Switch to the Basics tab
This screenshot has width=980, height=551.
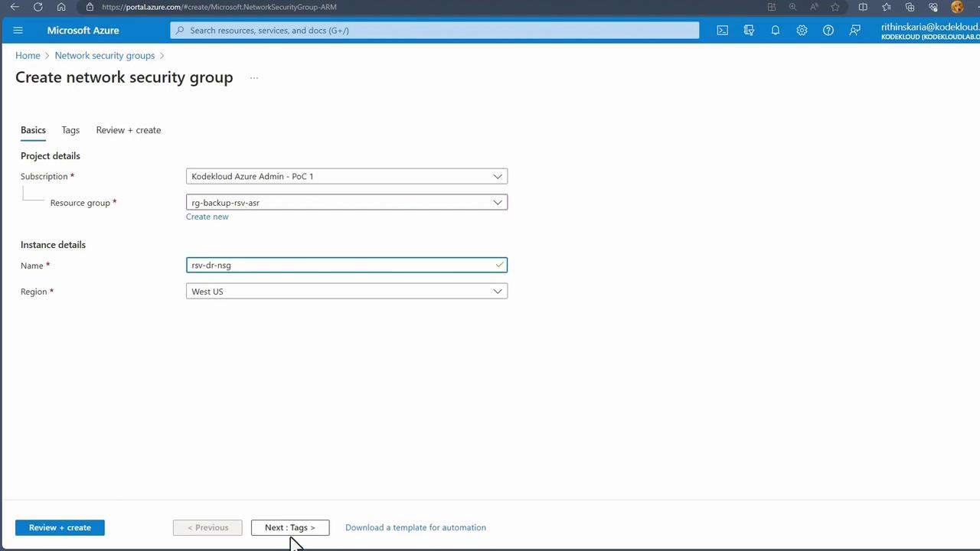(x=33, y=130)
